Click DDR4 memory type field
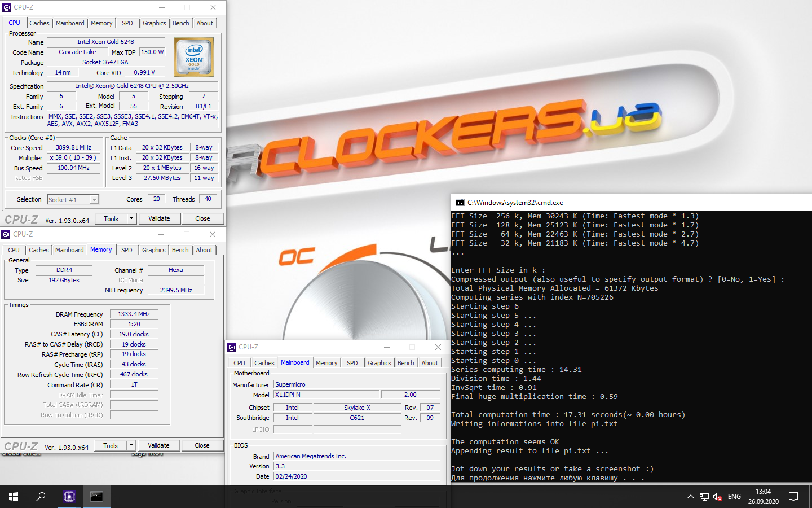 64,270
